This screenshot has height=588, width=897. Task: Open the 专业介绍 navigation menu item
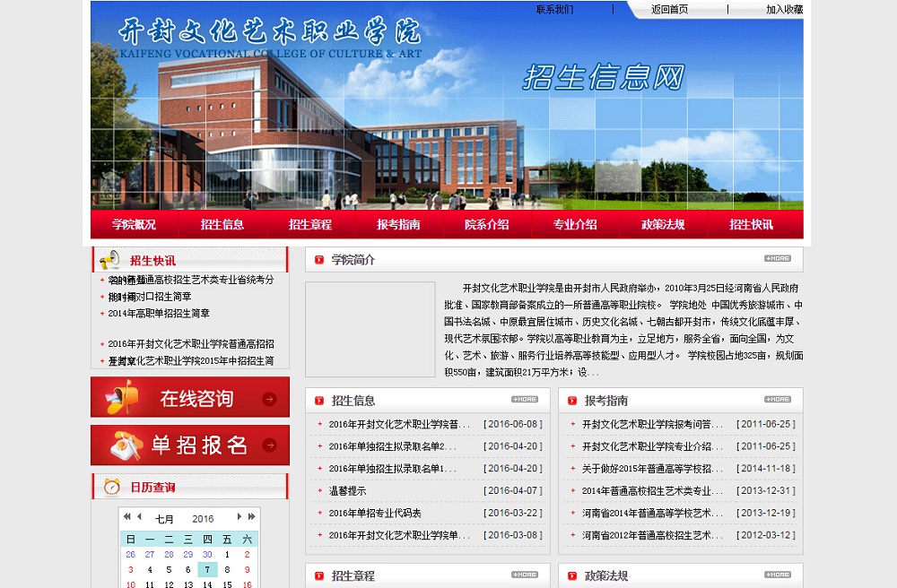tap(575, 225)
